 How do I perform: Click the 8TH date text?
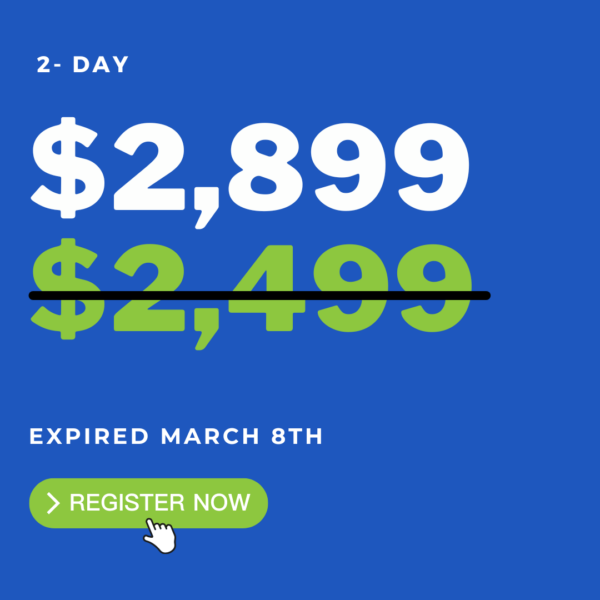tap(297, 436)
